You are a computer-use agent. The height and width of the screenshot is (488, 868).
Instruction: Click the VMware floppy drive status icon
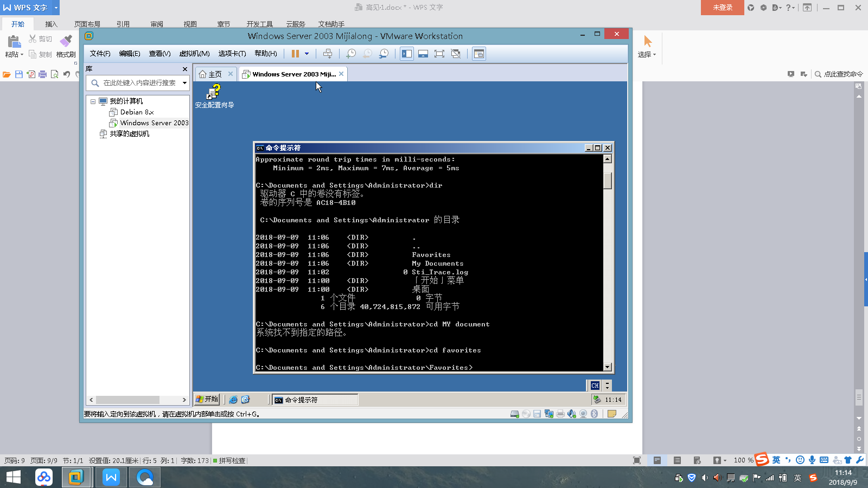pos(537,414)
